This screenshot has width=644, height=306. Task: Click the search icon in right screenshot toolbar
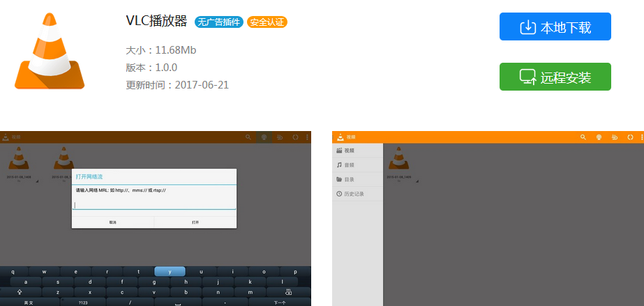pos(583,137)
